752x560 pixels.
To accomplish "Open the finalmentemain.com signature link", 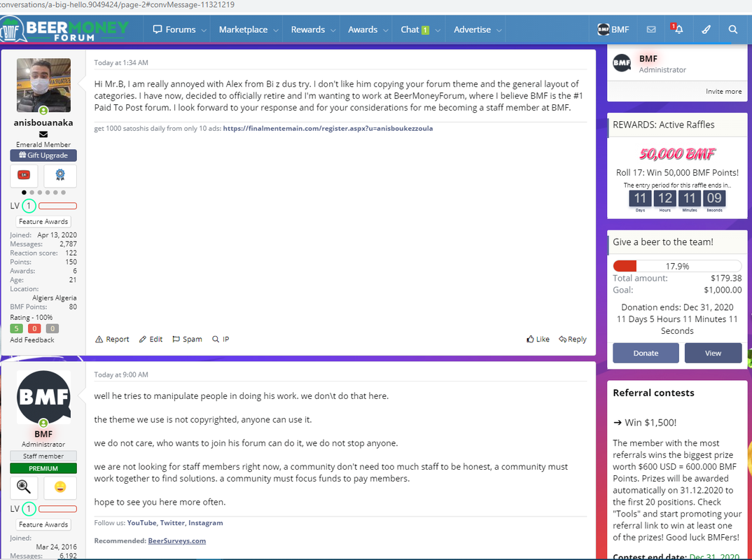I will (328, 129).
